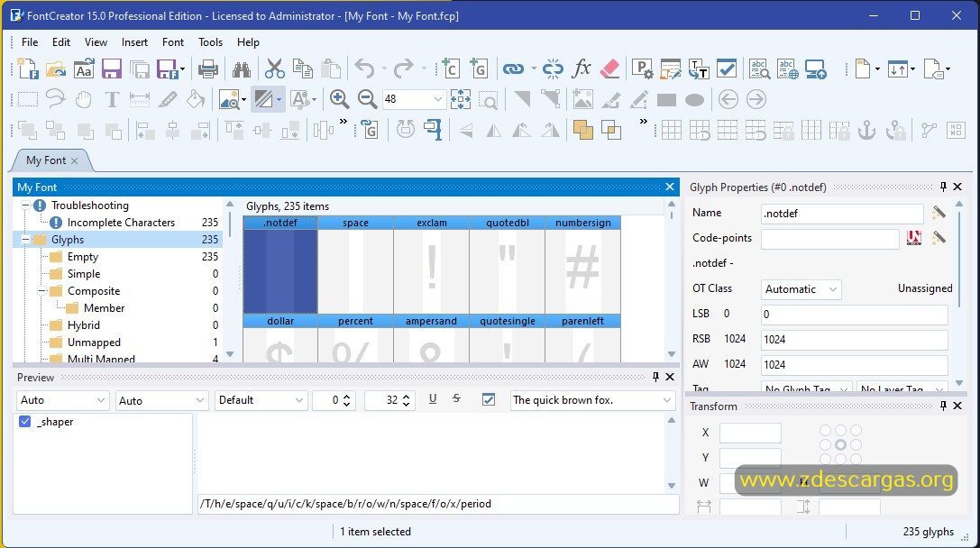Select Incomplete Characters in the tree

121,223
